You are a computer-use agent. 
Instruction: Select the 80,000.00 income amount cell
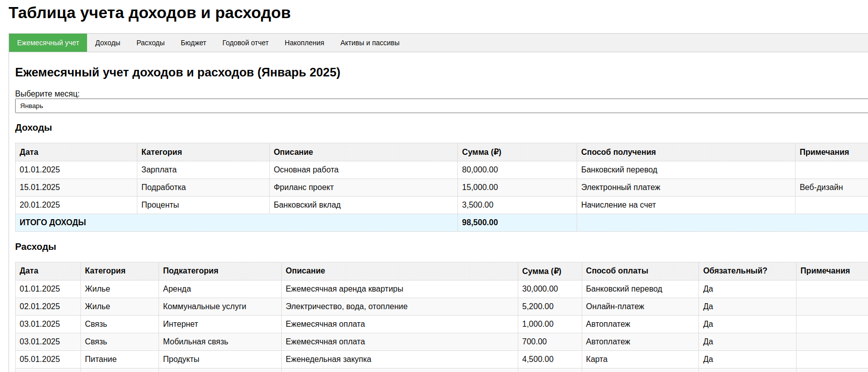tap(480, 170)
